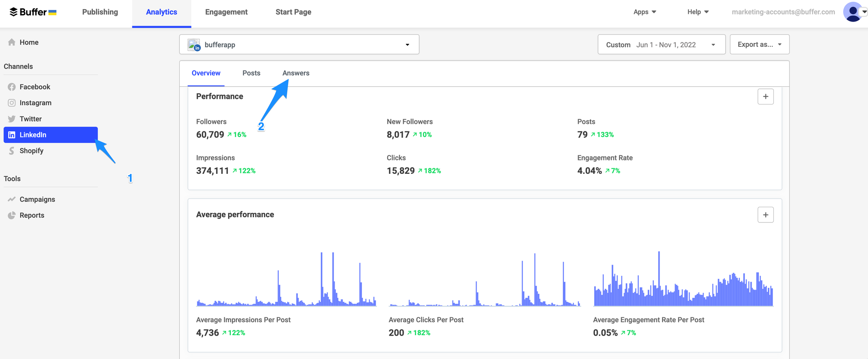Click the Posts value 79
868x359 pixels.
pos(582,134)
